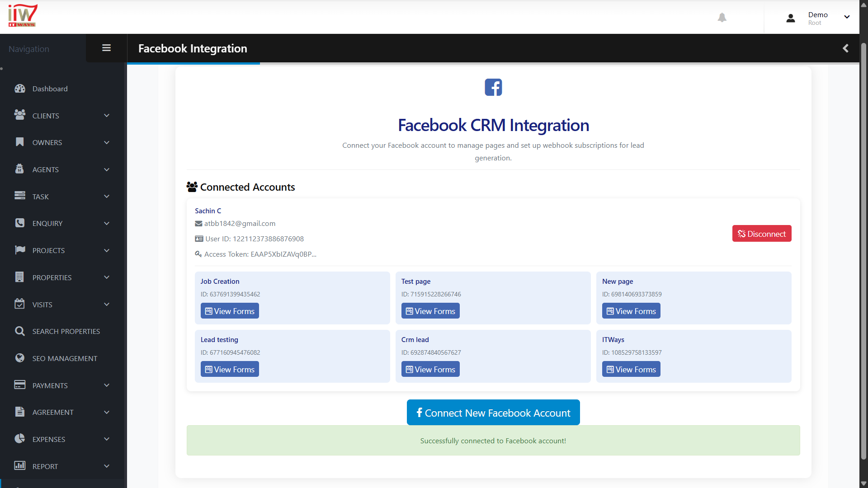Click the scrollbar down arrow
Screen dimensions: 868x488
(x=863, y=483)
